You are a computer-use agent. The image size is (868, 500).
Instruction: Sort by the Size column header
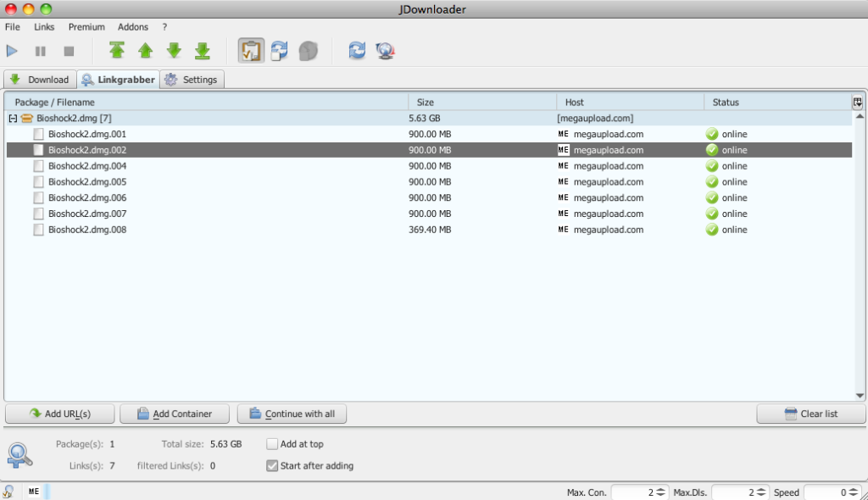tap(482, 102)
